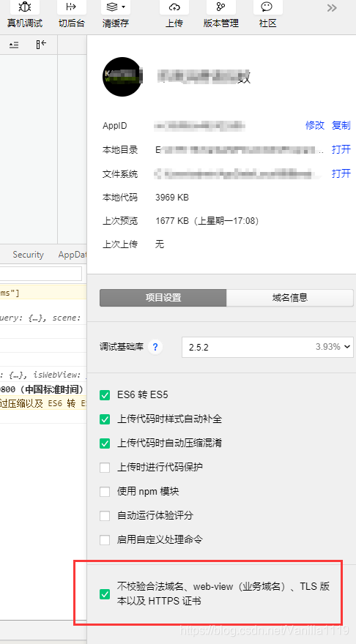
Task: Click the hide sidebar panel icon
Action: (x=41, y=45)
